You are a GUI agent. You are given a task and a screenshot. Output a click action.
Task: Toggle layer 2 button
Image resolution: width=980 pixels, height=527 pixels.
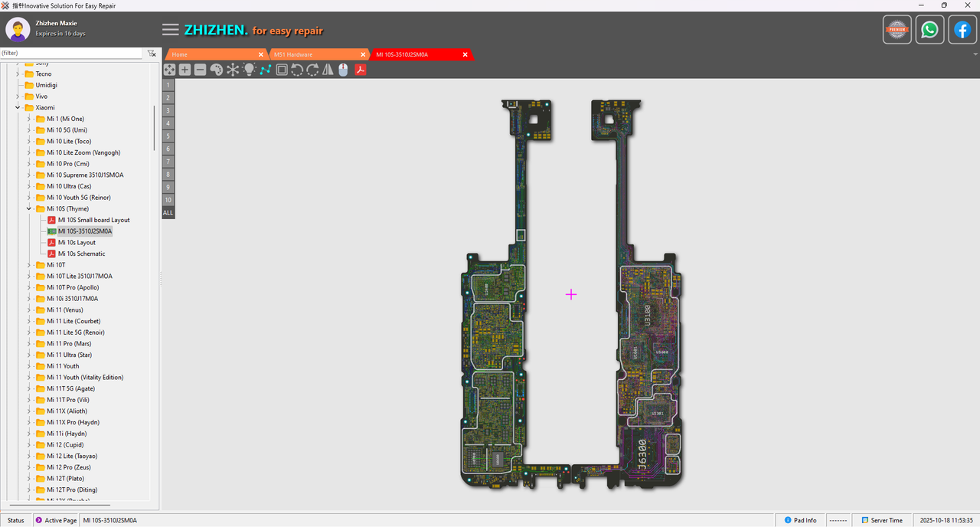pos(168,97)
